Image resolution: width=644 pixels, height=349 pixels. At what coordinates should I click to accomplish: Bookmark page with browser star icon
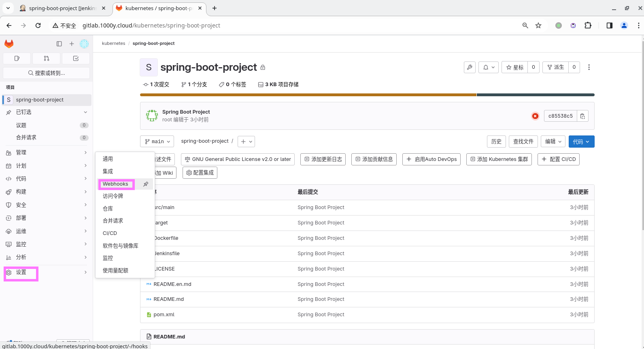tap(538, 25)
